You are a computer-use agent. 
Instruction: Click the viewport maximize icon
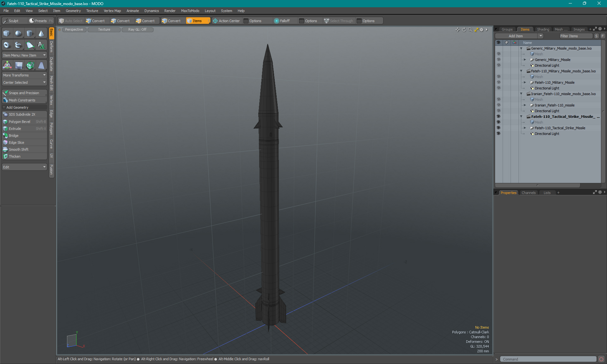[476, 30]
